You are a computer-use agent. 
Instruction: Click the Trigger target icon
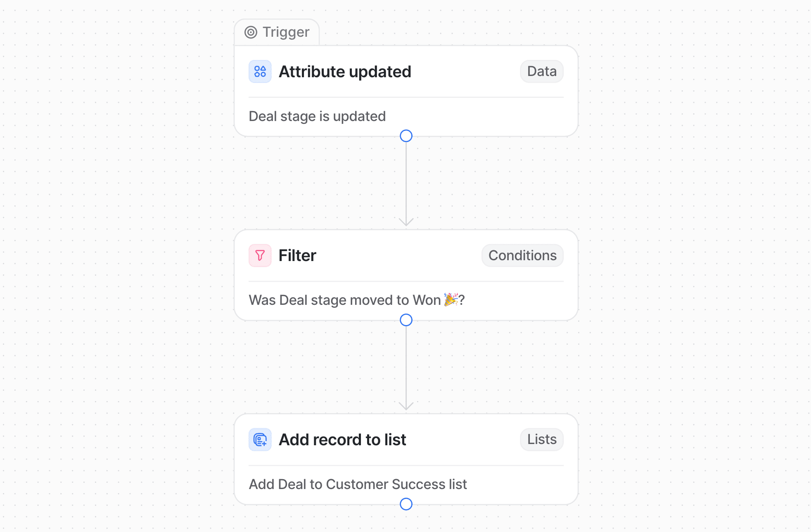(251, 32)
